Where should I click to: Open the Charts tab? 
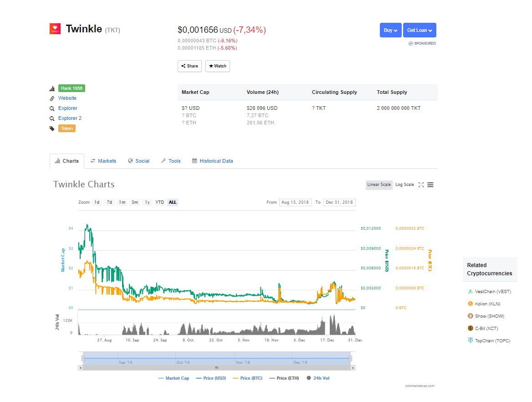[x=67, y=161]
